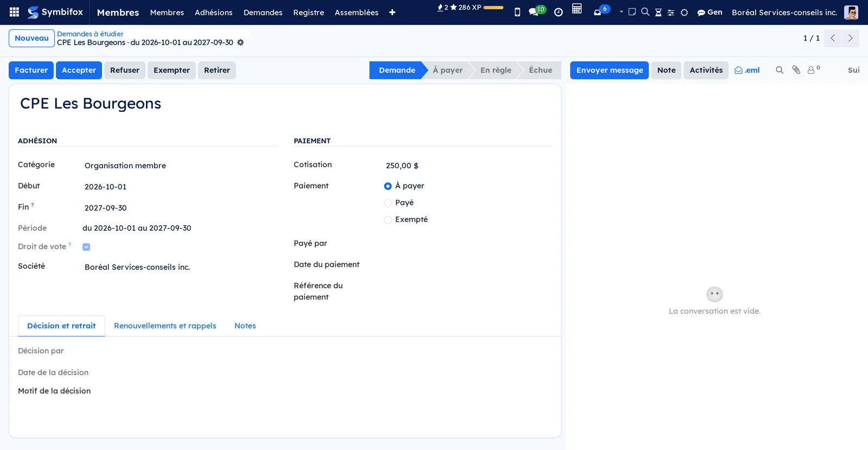Toggle the Droit de vote checkbox
This screenshot has width=868, height=450.
coord(86,247)
